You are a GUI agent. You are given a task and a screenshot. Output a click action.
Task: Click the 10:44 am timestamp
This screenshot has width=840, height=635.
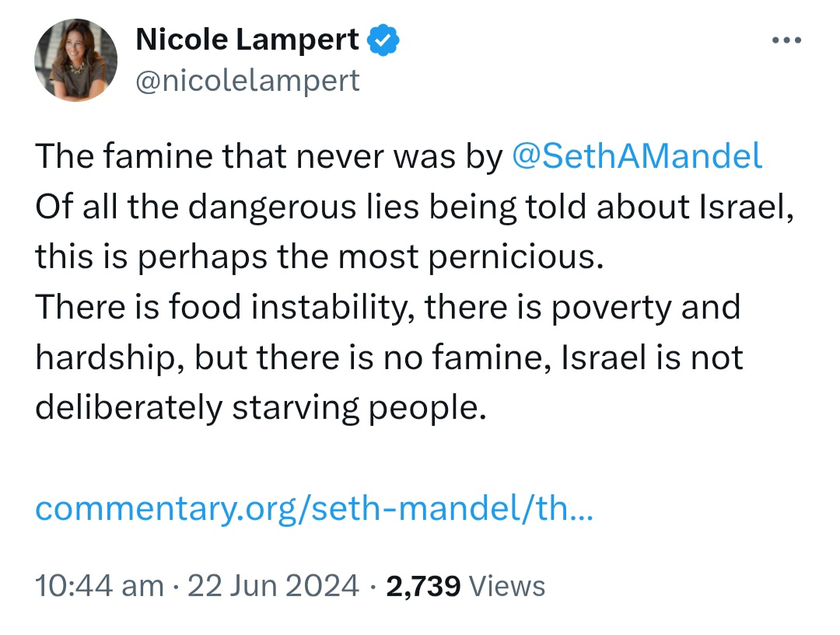(100, 585)
